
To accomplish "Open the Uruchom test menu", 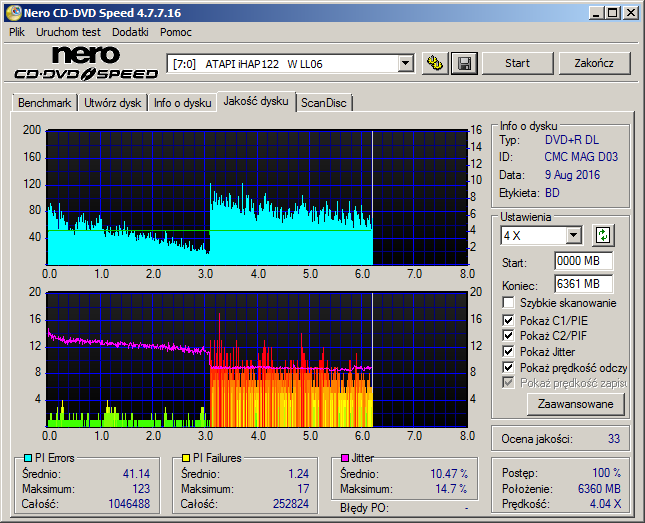I will click(x=68, y=32).
